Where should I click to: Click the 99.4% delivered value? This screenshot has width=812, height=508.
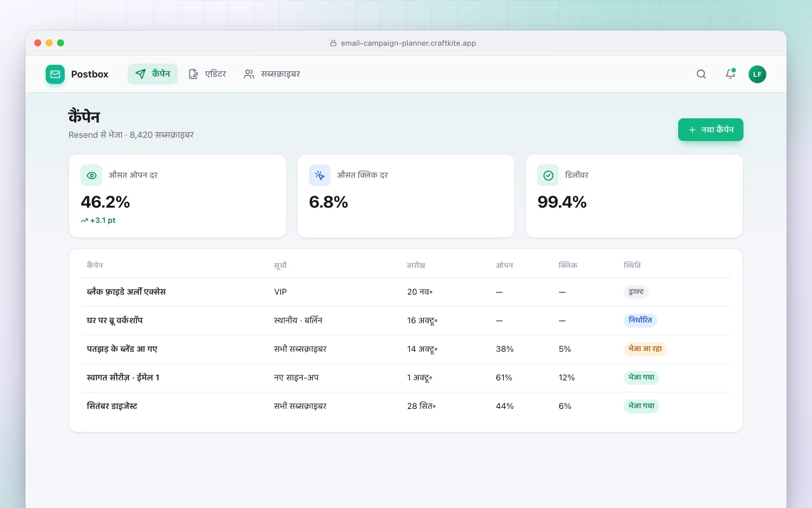[x=562, y=202]
